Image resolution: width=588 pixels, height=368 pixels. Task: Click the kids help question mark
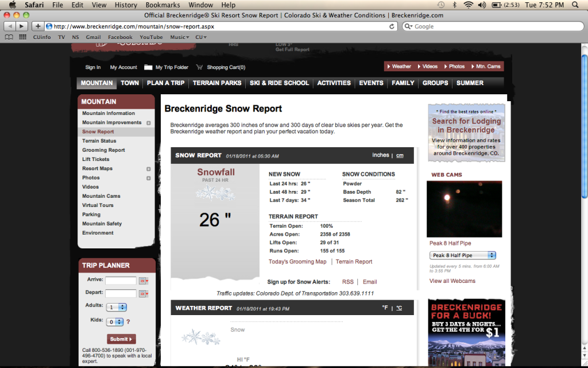[x=128, y=322]
